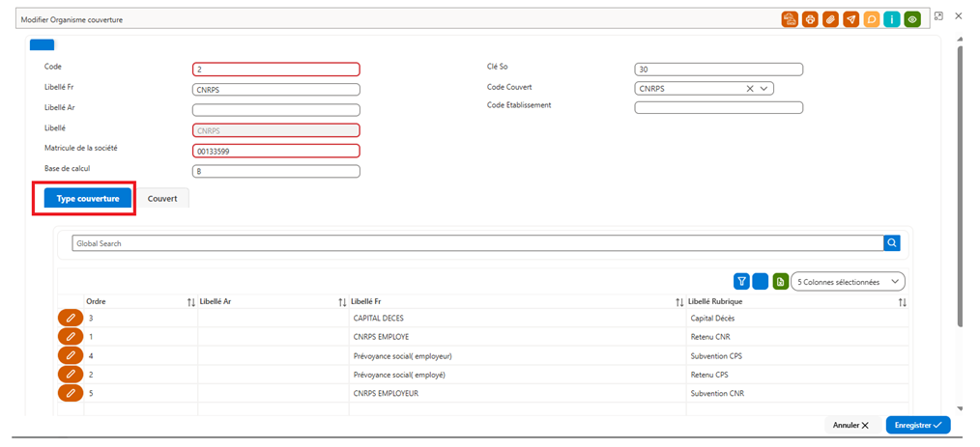Click the CAPITAL DECES cell
Image resolution: width=980 pixels, height=447 pixels.
(517, 318)
